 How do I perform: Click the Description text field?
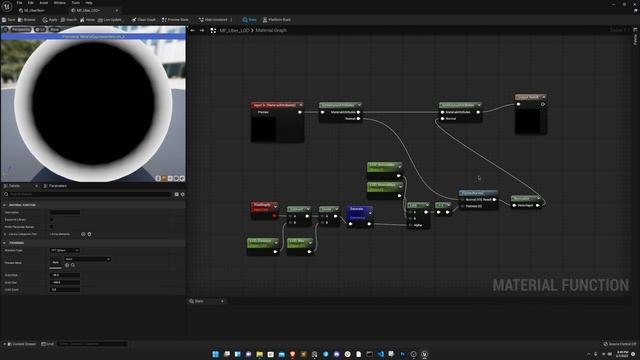[x=65, y=212]
